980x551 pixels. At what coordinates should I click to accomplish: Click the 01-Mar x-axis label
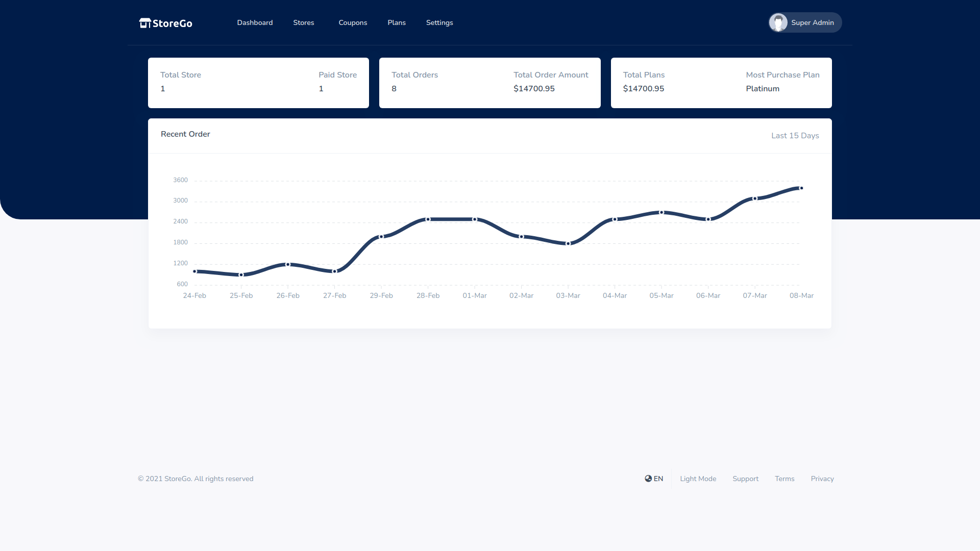point(475,296)
